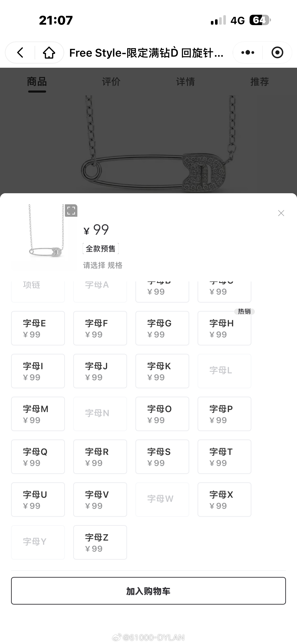This screenshot has width=297, height=644.
Task: Select the 字母X option
Action: [224, 500]
